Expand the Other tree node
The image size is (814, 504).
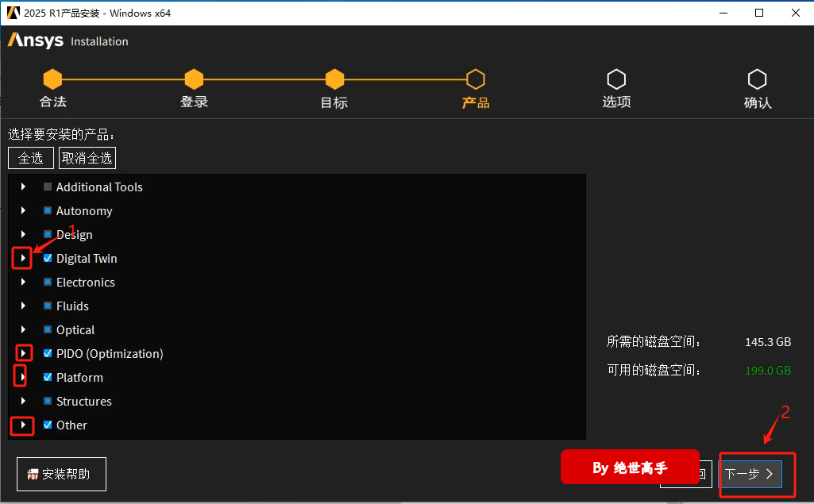pyautogui.click(x=23, y=425)
